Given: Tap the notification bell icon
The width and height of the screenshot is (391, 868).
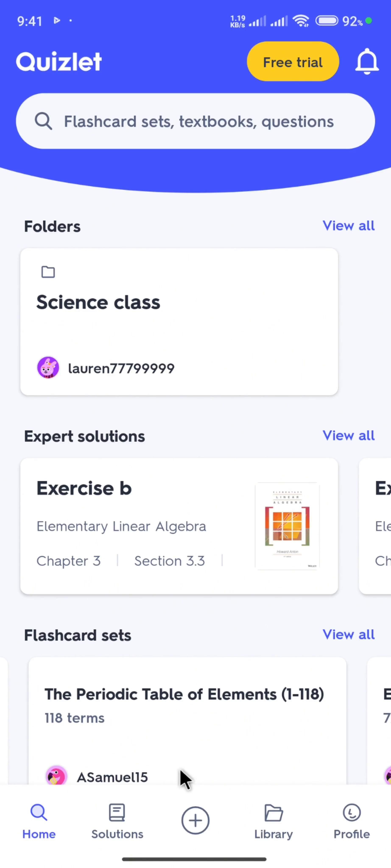Looking at the screenshot, I should click(x=367, y=62).
